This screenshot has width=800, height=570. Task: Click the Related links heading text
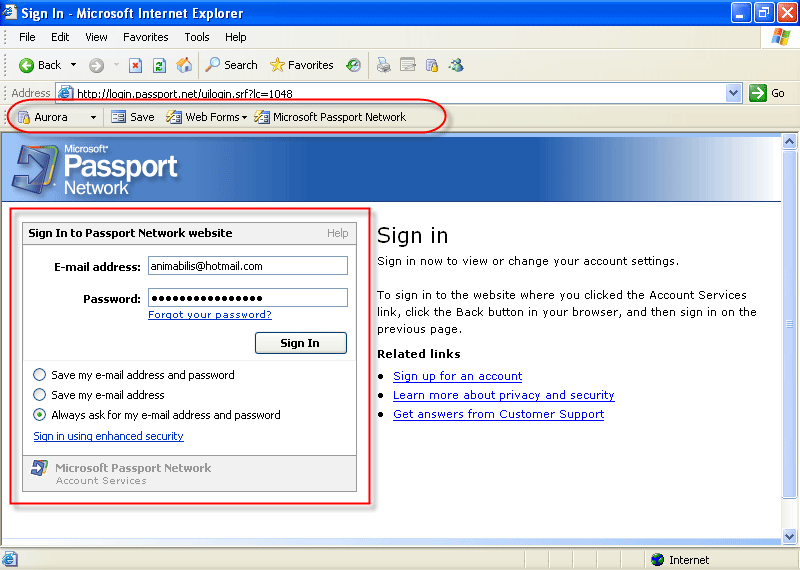pyautogui.click(x=419, y=354)
